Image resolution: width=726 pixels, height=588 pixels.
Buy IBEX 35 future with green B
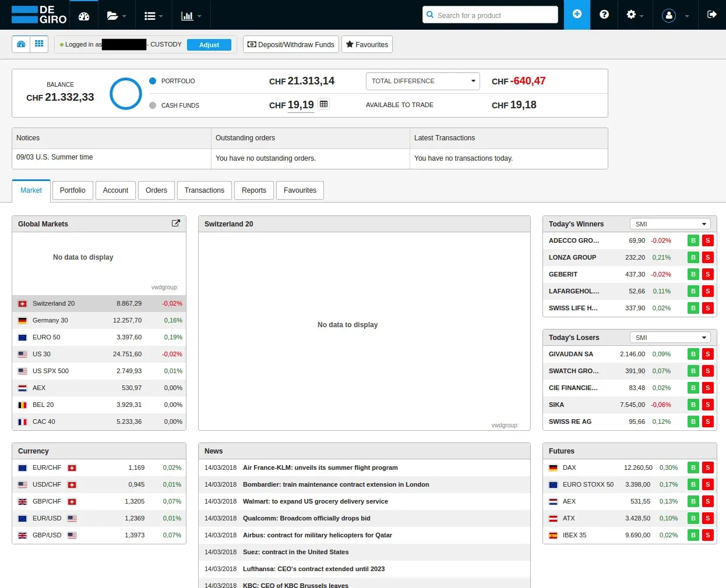tap(693, 535)
